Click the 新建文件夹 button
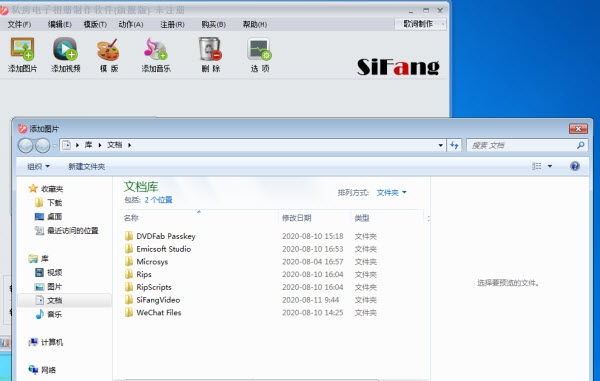 [x=86, y=166]
